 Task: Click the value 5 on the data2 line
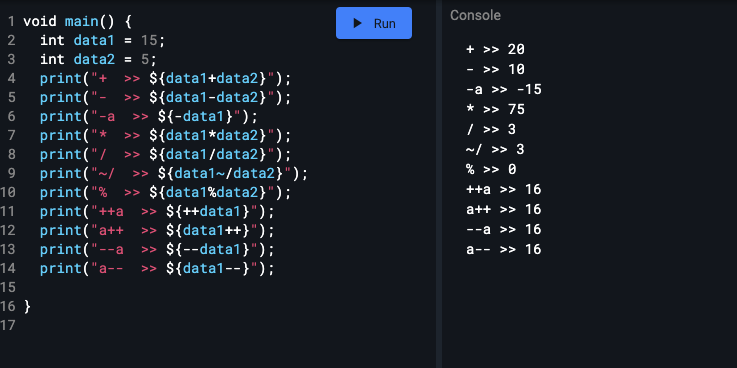pos(144,59)
